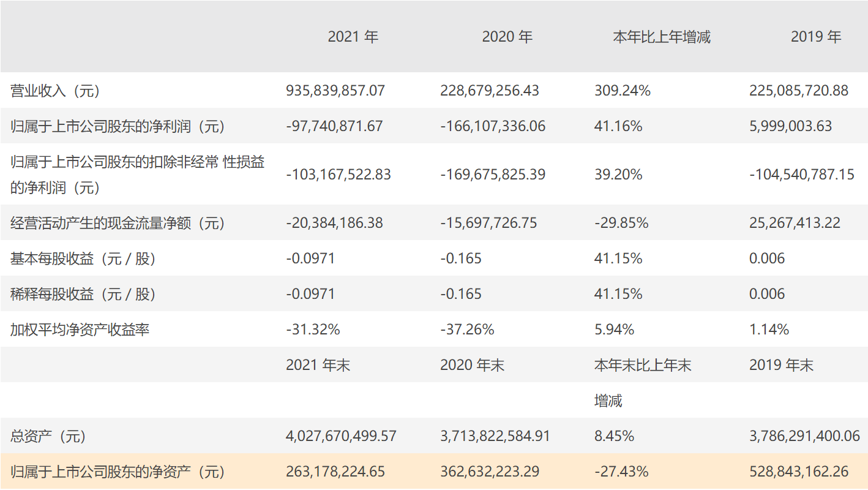868x490 pixels.
Task: Click the 2019 年 column header
Action: (816, 37)
